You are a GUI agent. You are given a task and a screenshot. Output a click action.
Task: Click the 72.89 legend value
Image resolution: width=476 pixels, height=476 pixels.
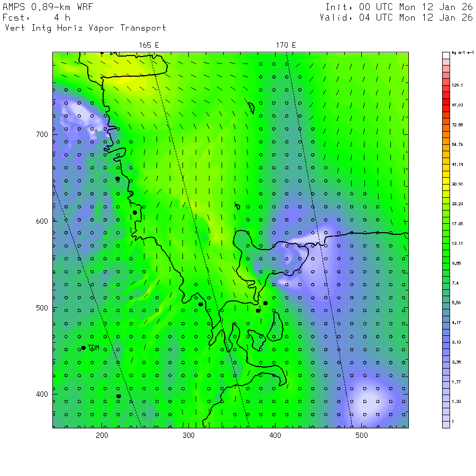click(457, 125)
